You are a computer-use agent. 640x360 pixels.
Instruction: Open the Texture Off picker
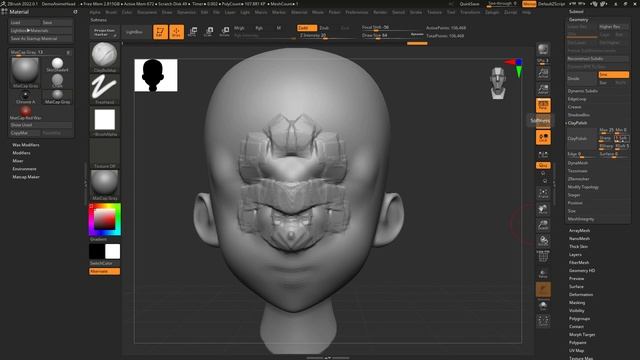104,153
